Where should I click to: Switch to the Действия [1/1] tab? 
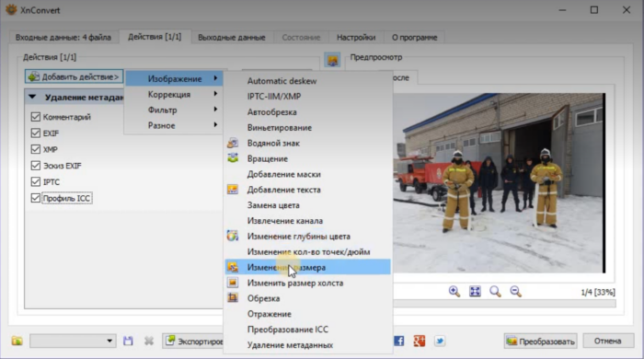(155, 37)
